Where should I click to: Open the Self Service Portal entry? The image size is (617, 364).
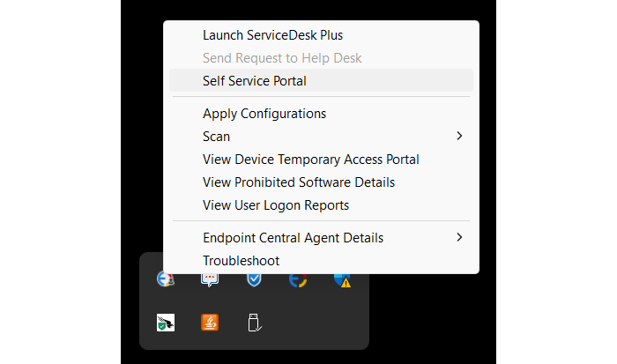pyautogui.click(x=254, y=81)
